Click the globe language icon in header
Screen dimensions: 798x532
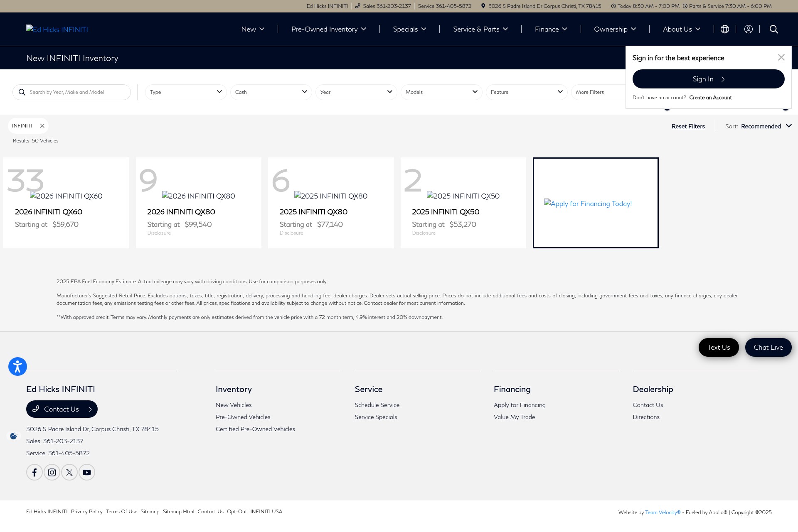724,29
